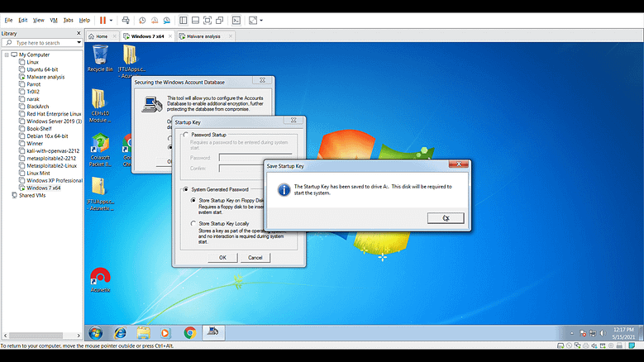
Task: Open the snapshot manager toolbar icon
Action: click(x=167, y=20)
